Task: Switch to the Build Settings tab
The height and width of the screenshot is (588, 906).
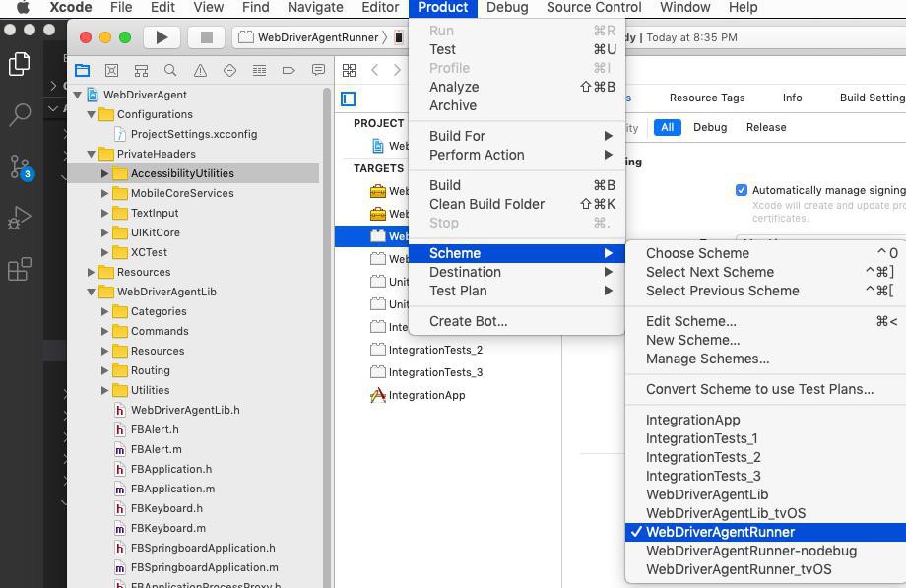Action: coord(873,98)
